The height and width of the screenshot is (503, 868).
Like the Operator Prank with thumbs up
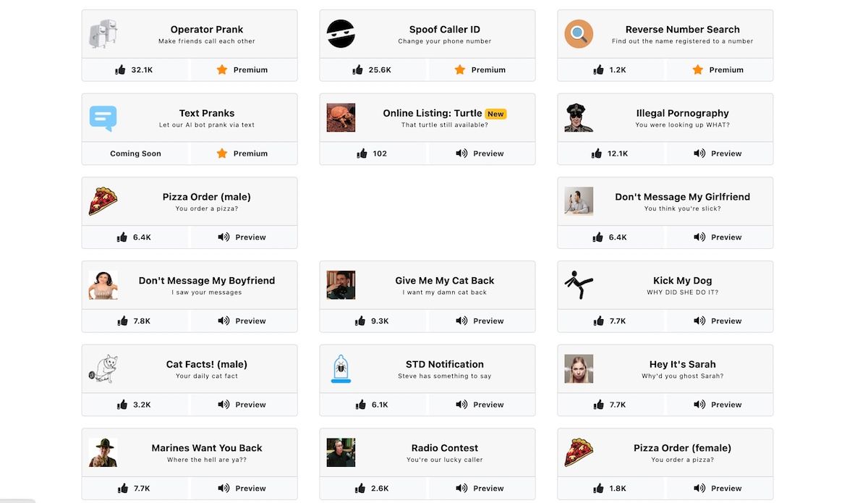click(x=120, y=70)
